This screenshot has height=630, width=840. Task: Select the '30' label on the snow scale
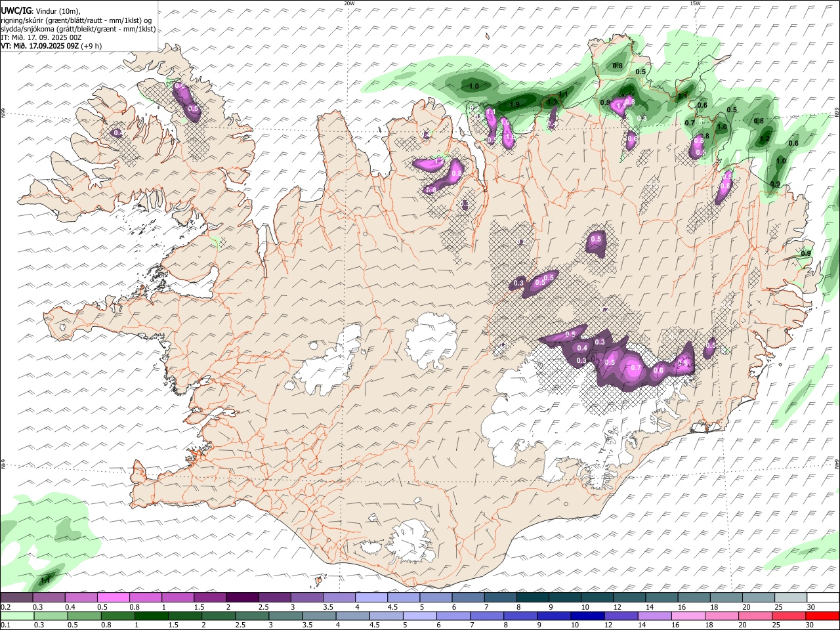(x=811, y=607)
